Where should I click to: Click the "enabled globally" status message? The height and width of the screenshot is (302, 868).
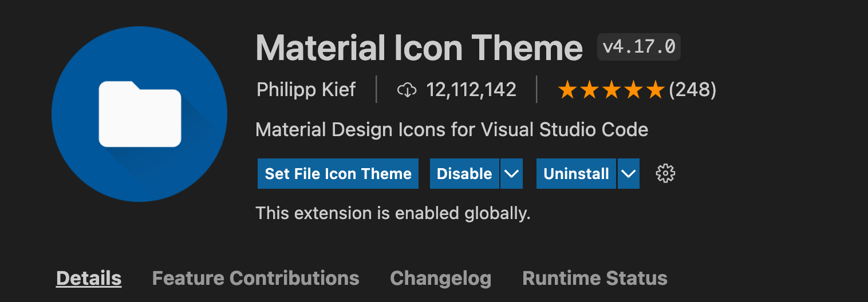pyautogui.click(x=393, y=213)
